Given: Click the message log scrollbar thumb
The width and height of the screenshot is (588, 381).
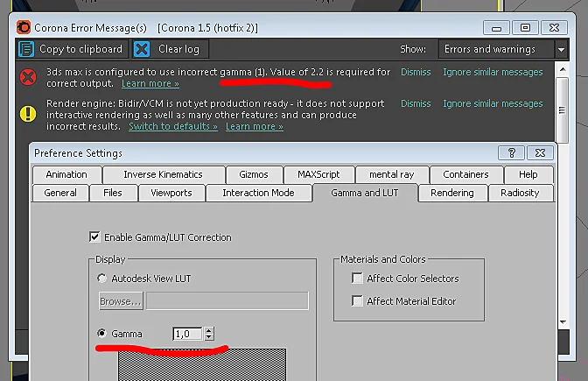Looking at the screenshot, I should (562, 110).
